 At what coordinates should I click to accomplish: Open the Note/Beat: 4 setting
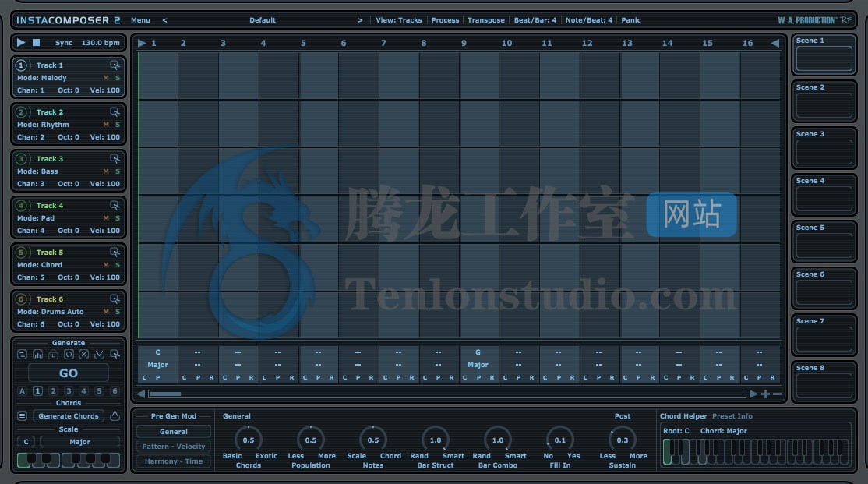pyautogui.click(x=589, y=20)
